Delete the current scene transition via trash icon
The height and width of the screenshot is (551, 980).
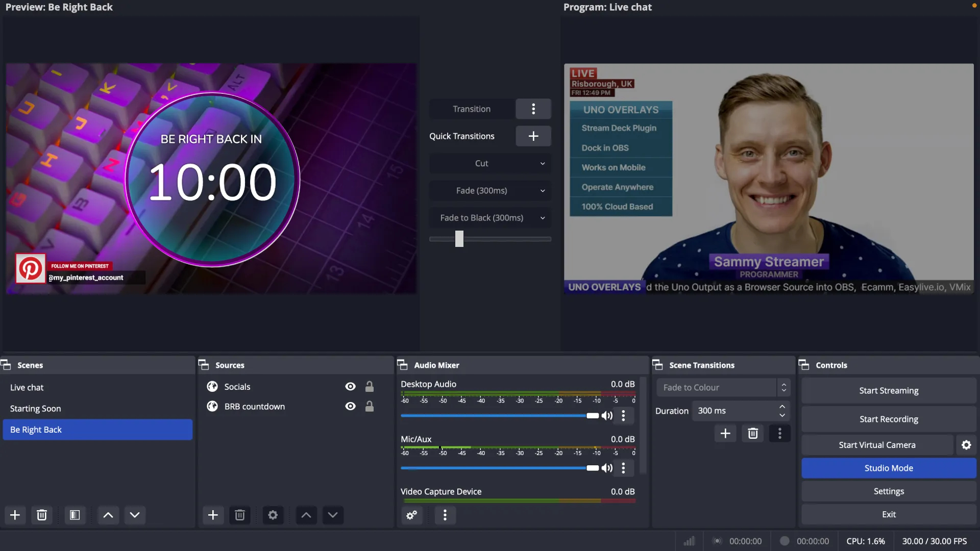752,433
